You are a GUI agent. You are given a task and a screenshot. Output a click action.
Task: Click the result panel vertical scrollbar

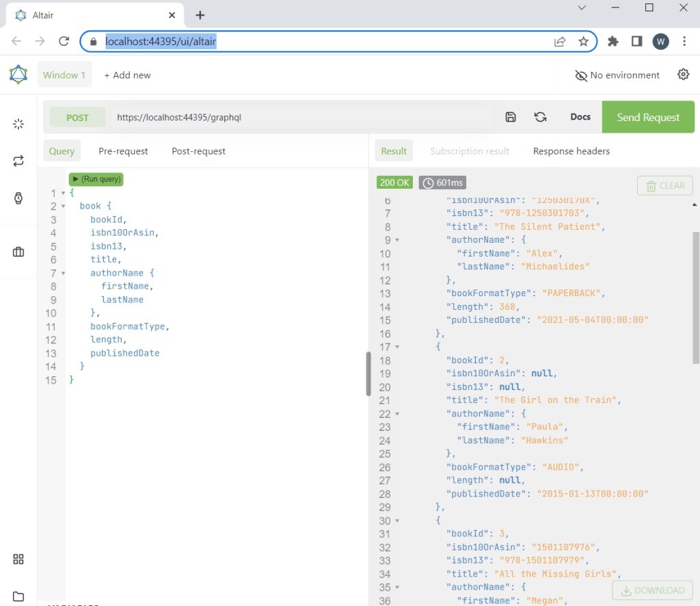point(696,294)
